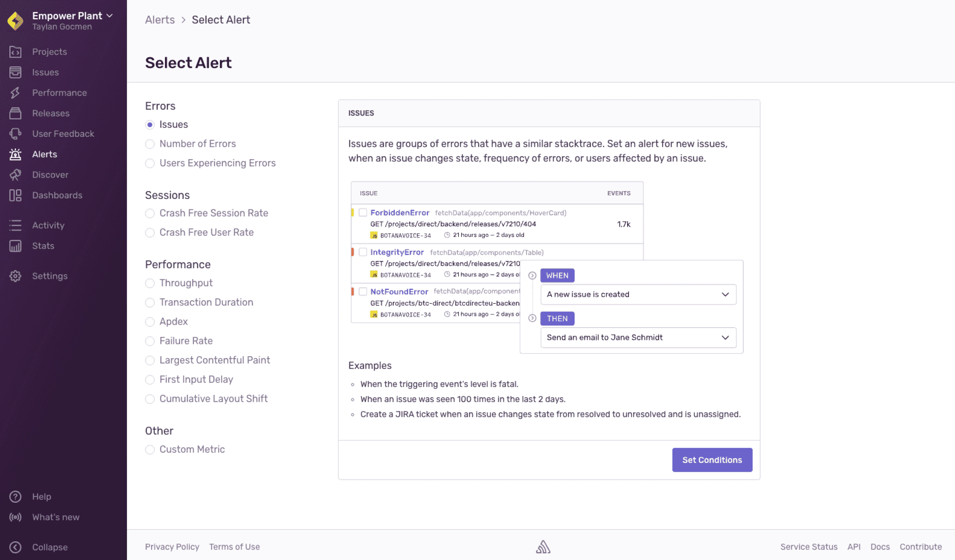The height and width of the screenshot is (560, 955).
Task: Select the Apdex radio button
Action: pos(150,321)
